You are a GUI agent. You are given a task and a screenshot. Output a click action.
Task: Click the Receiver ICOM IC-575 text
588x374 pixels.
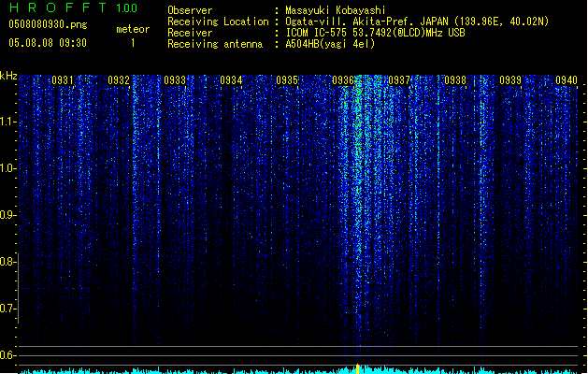coord(376,33)
